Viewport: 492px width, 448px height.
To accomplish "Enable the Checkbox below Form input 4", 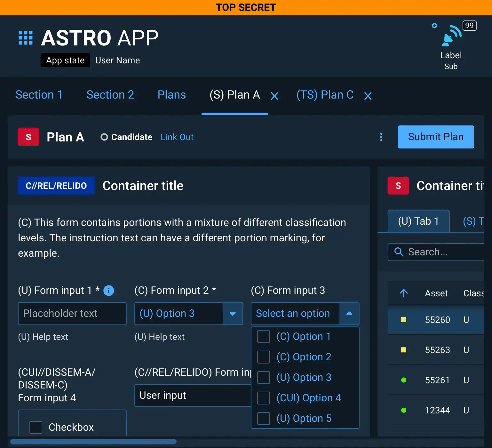I will (x=36, y=427).
